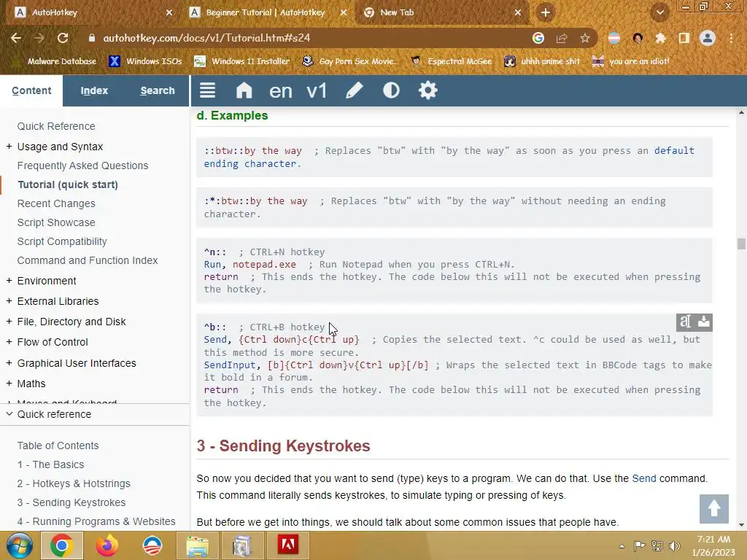
Task: Close the New Tab browser tab
Action: tap(518, 12)
